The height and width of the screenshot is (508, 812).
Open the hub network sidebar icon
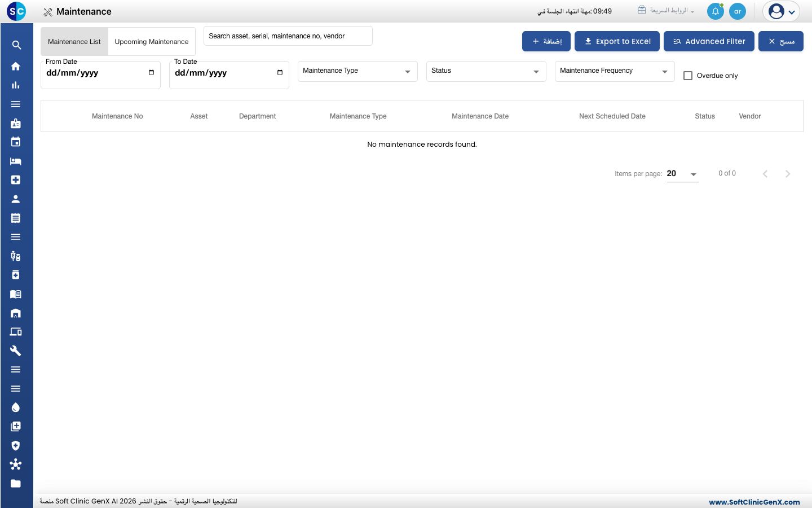point(16,465)
